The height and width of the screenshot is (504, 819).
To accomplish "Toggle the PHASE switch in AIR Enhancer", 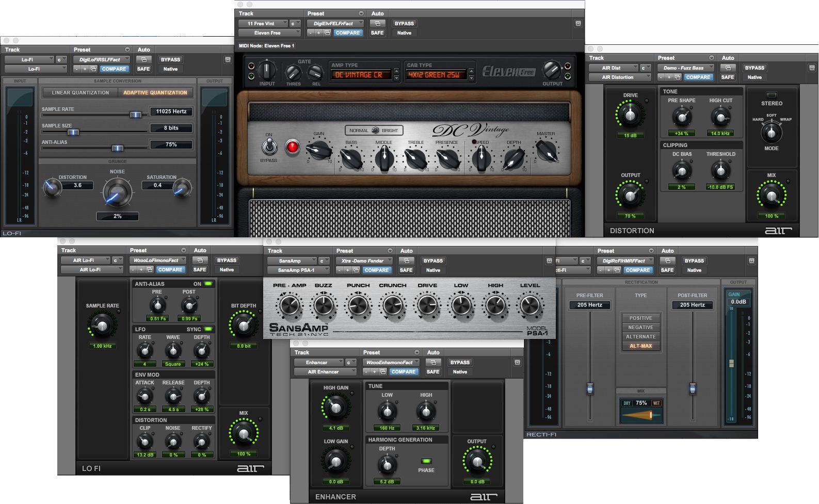I will (x=426, y=461).
